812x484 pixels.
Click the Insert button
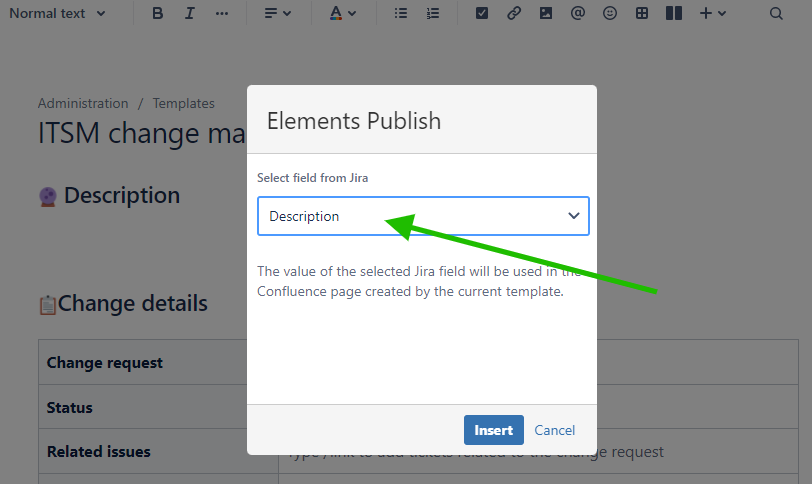(493, 430)
